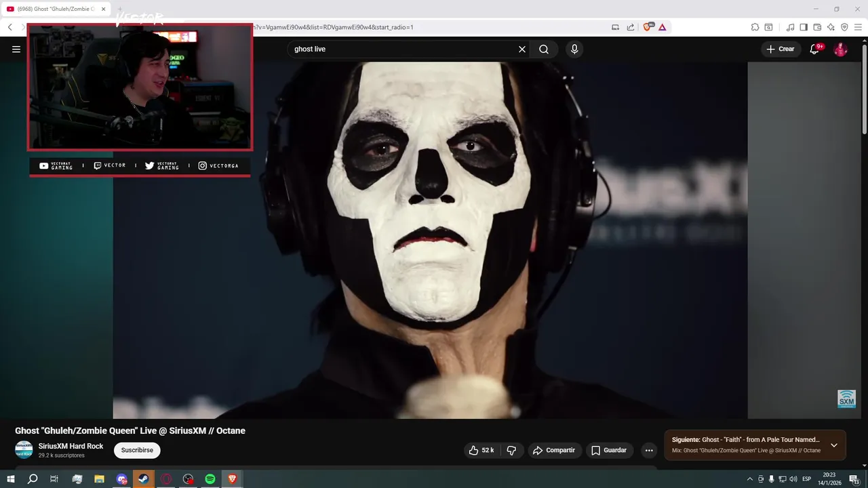Image resolution: width=868 pixels, height=488 pixels.
Task: Open the volume speaker tray icon
Action: [793, 479]
